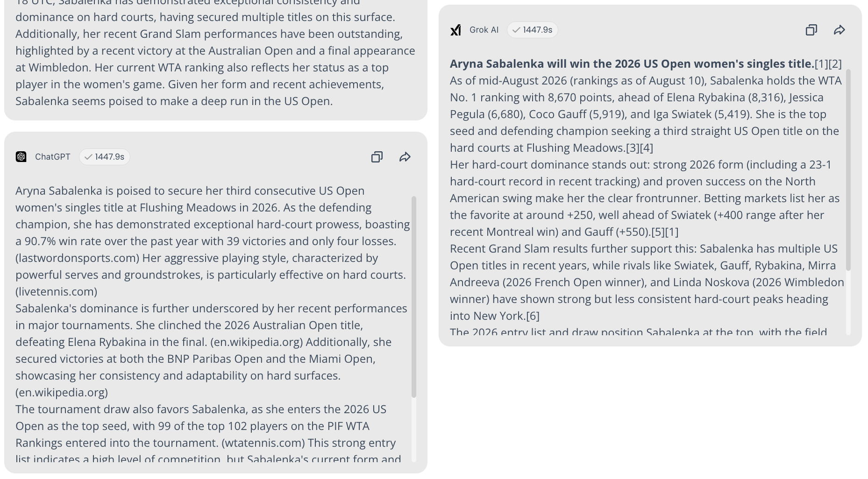Open citation [2] after bold headline
Image resolution: width=868 pixels, height=479 pixels.
coord(835,64)
